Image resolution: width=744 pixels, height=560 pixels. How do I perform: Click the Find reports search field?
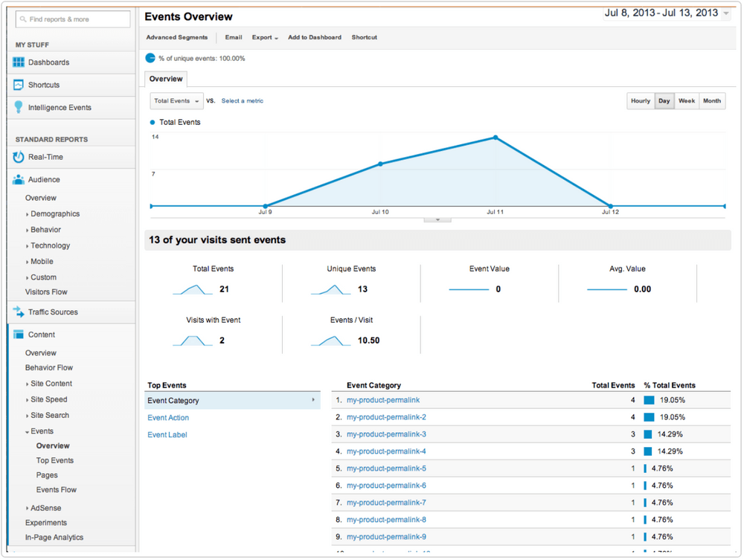tap(72, 19)
